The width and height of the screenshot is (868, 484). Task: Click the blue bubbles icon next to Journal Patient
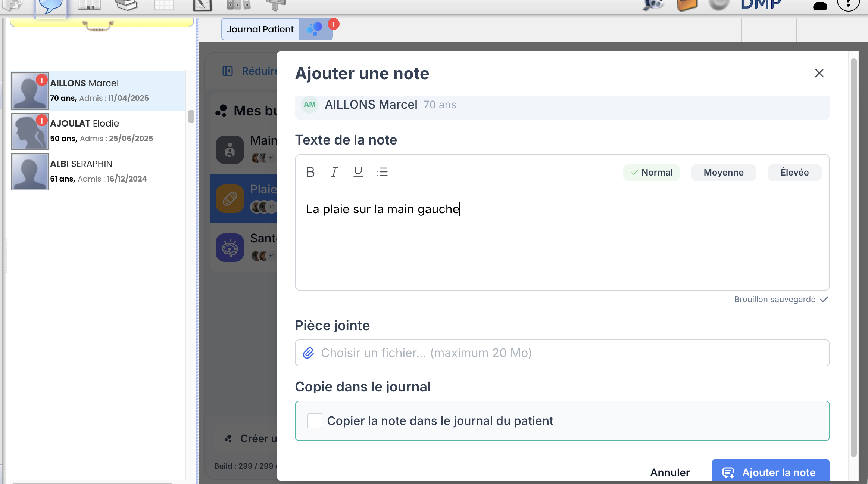pyautogui.click(x=315, y=29)
